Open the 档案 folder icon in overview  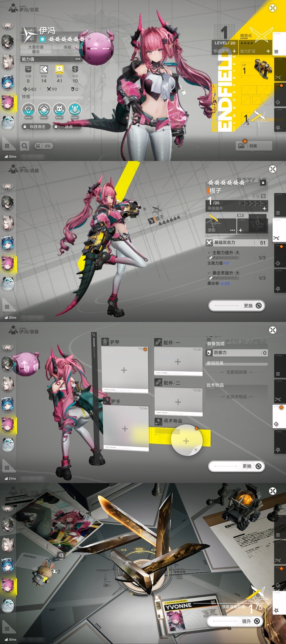[x=242, y=146]
